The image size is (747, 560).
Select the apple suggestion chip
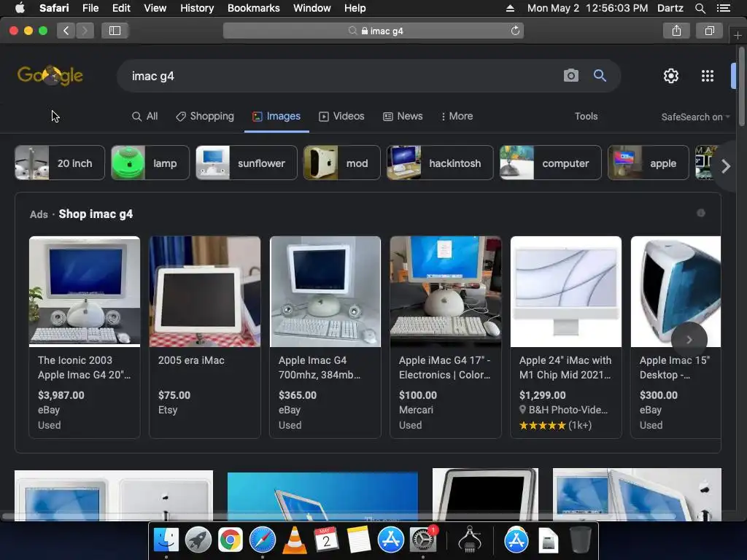pyautogui.click(x=648, y=163)
